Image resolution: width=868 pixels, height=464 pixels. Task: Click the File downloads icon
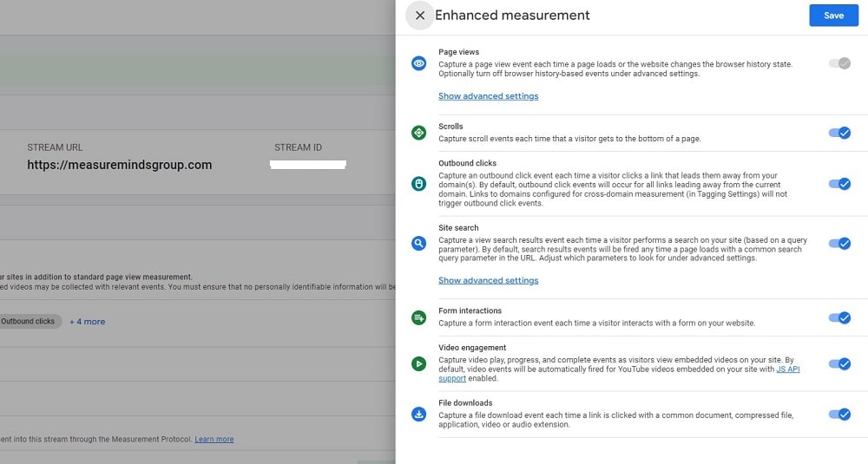click(x=419, y=414)
